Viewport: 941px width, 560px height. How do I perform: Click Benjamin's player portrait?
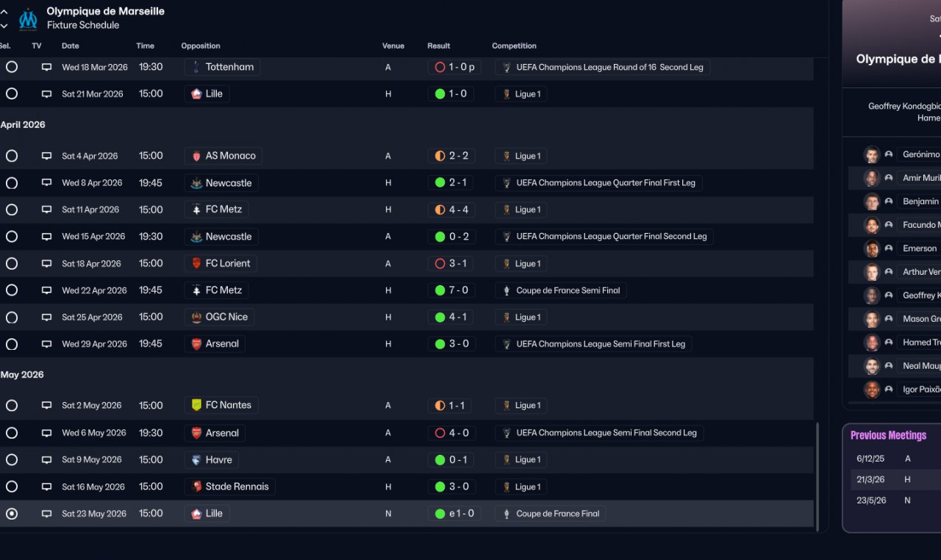(872, 201)
